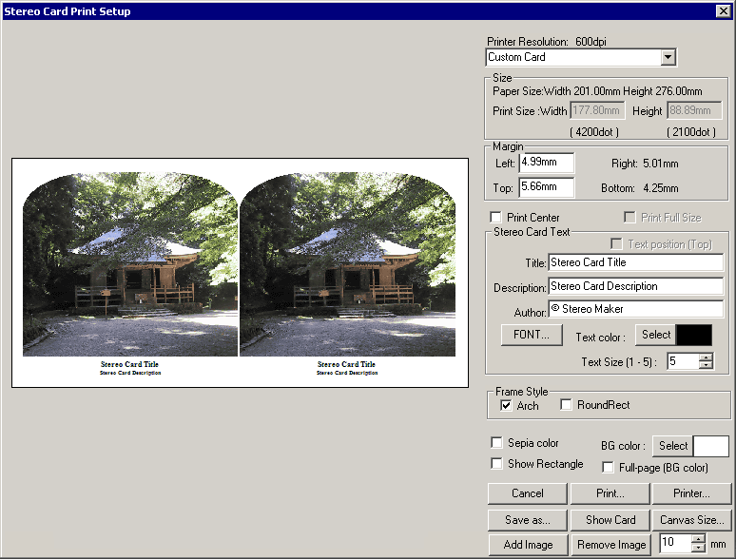Open the Custom Card dropdown list
Screen dimensions: 736x560
[668, 57]
